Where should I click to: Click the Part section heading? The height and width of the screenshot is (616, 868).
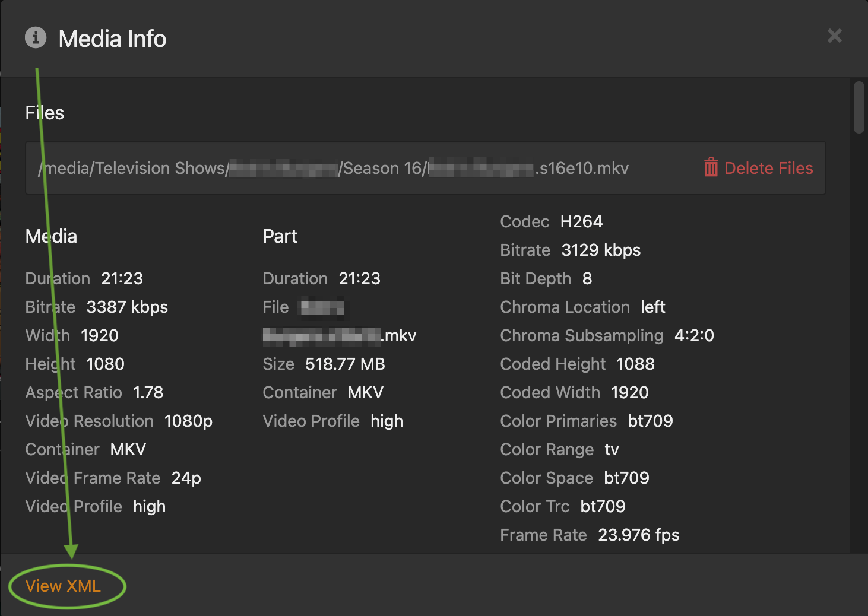pos(280,236)
